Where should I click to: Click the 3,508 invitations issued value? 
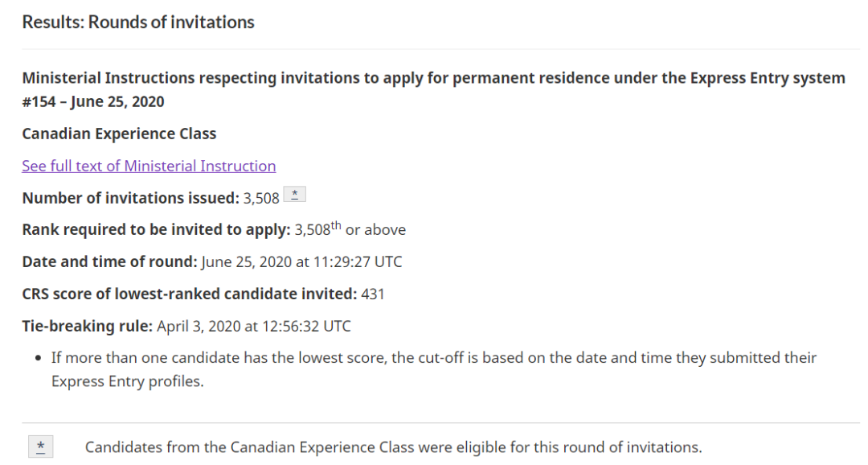click(x=261, y=199)
